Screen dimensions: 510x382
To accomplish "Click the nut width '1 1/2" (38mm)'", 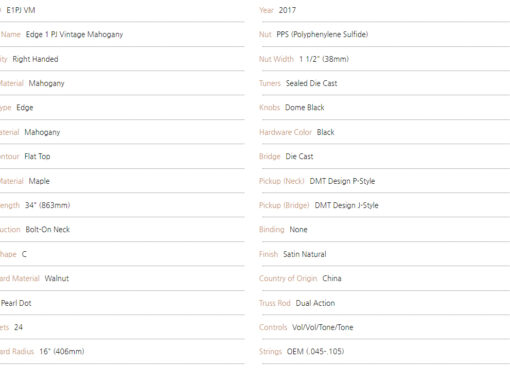I will pyautogui.click(x=324, y=59).
